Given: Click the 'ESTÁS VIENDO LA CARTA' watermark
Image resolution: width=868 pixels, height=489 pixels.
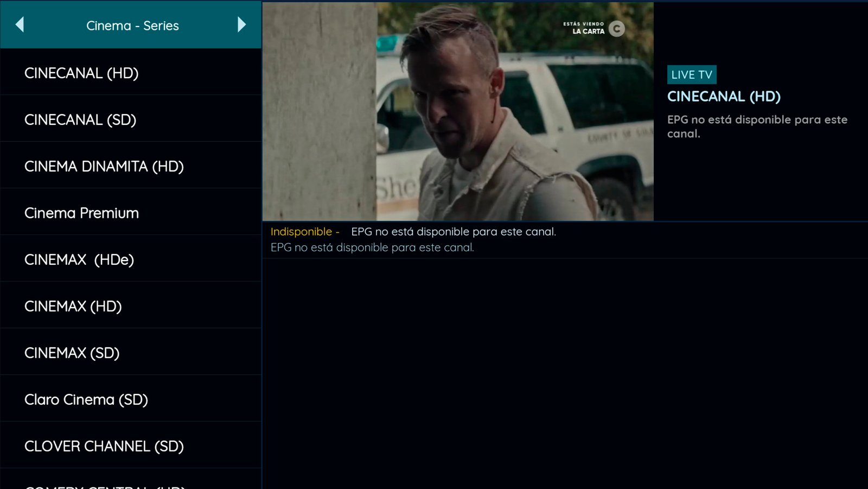Looking at the screenshot, I should pos(583,28).
